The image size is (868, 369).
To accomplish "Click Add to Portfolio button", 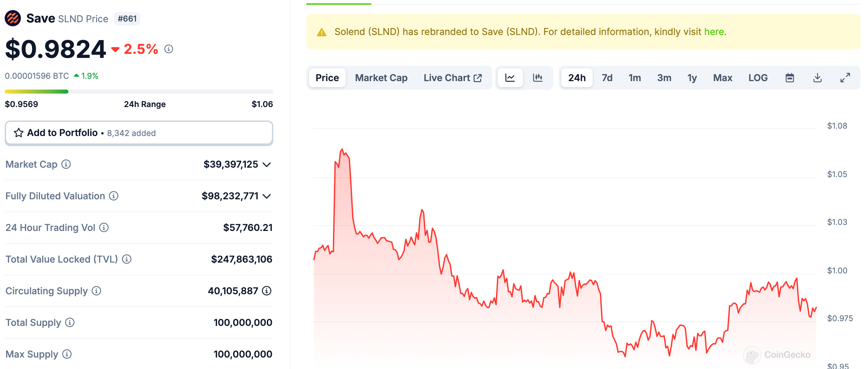I will (139, 133).
